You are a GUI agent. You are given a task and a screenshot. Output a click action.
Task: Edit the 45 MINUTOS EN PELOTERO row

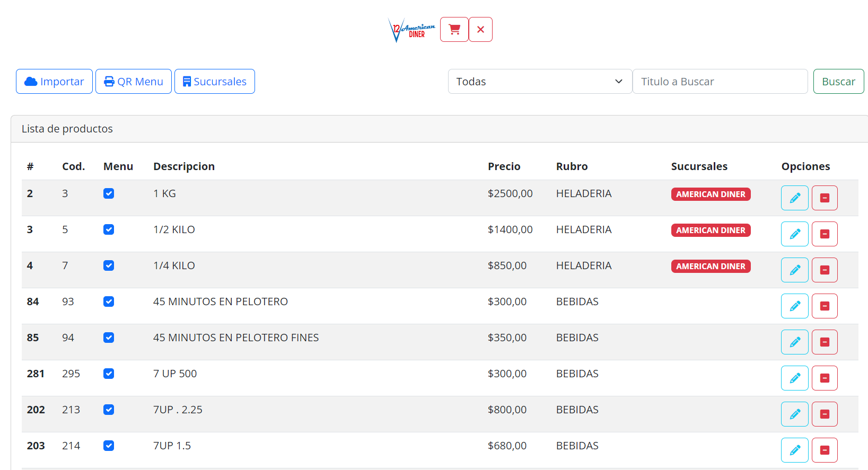click(794, 306)
